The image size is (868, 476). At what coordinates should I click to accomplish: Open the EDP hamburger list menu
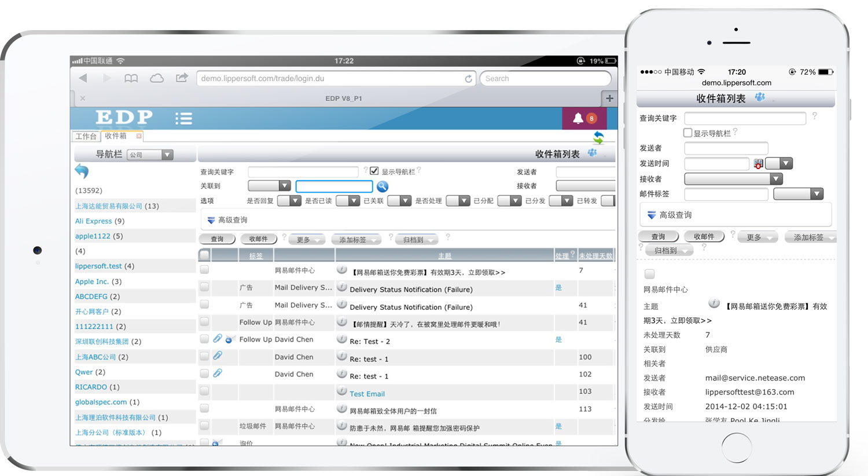[183, 118]
